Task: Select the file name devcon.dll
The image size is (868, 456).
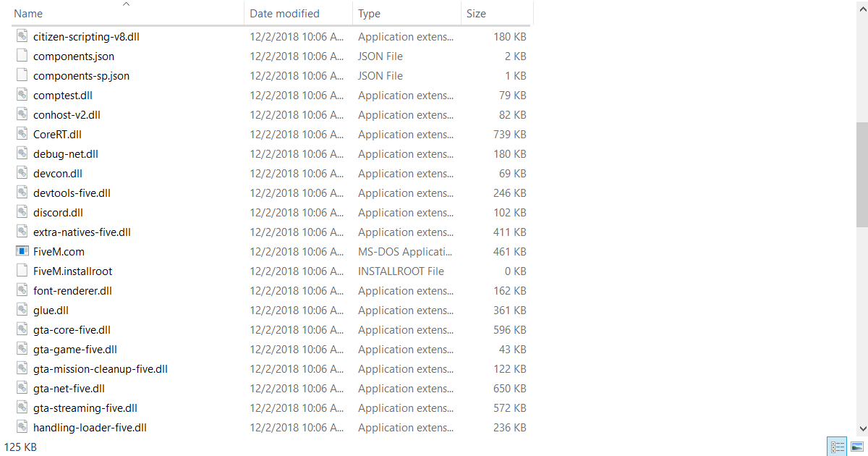Action: 58,174
